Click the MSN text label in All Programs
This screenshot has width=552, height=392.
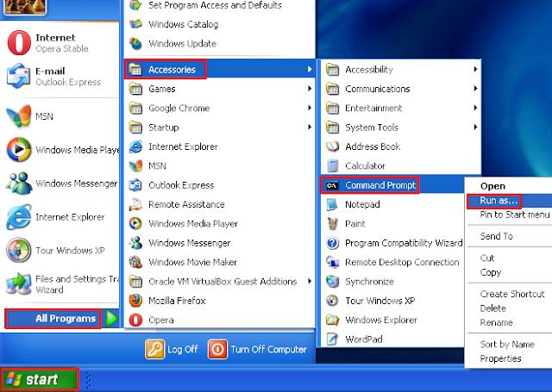click(157, 165)
